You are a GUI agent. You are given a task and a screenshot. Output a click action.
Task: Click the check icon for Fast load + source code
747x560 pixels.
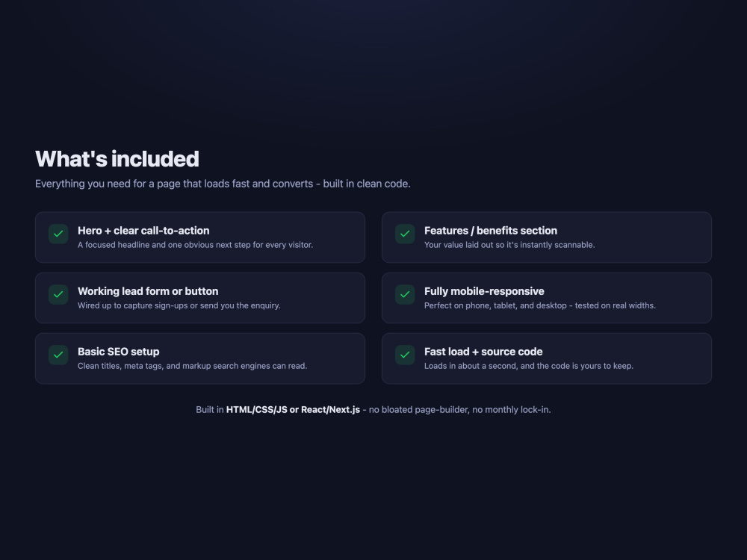click(x=405, y=355)
